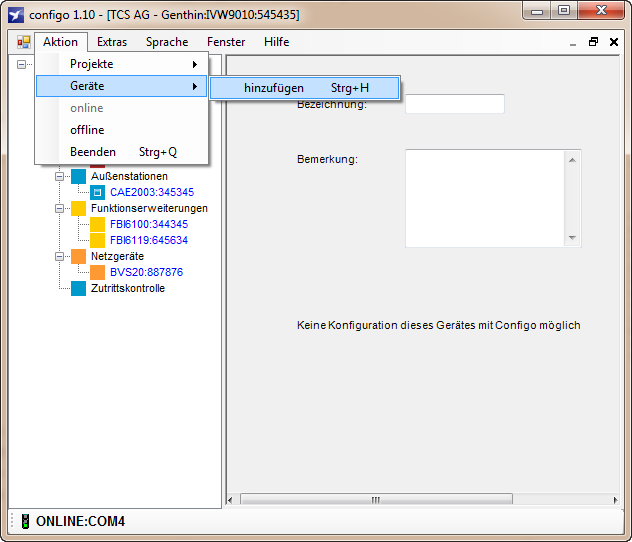Click the orange Netzgeräte category icon

point(78,256)
